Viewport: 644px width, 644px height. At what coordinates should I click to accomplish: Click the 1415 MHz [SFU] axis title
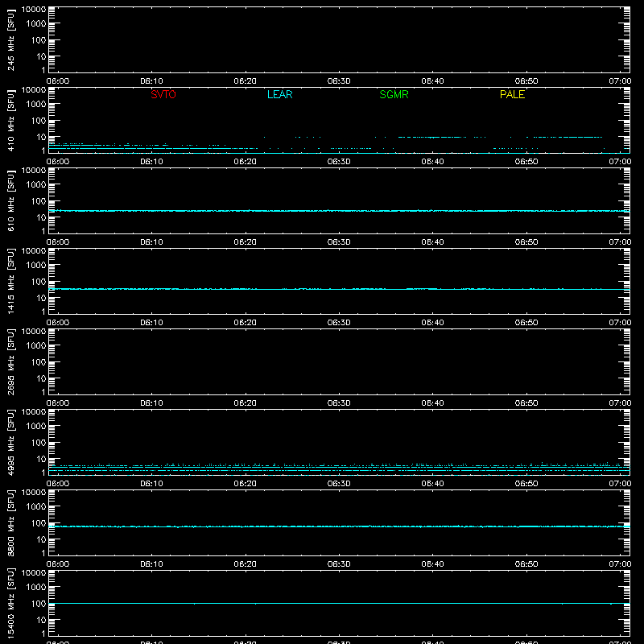pyautogui.click(x=11, y=281)
